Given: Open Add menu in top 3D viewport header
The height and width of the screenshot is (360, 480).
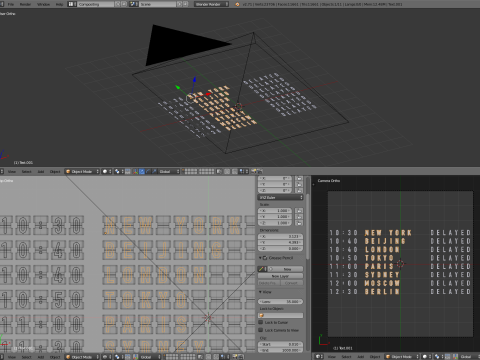Looking at the screenshot, I should click(x=41, y=171).
